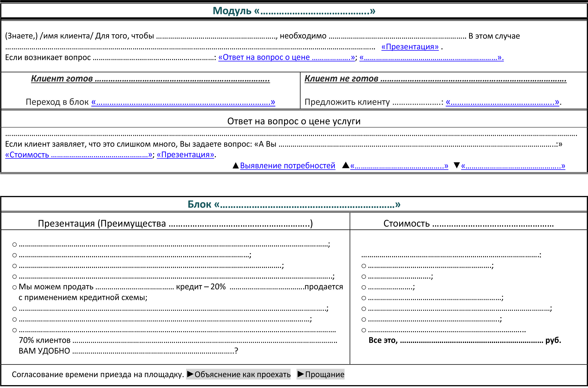Click the arrow icon before Прощание
The width and height of the screenshot is (588, 388).
pos(301,374)
